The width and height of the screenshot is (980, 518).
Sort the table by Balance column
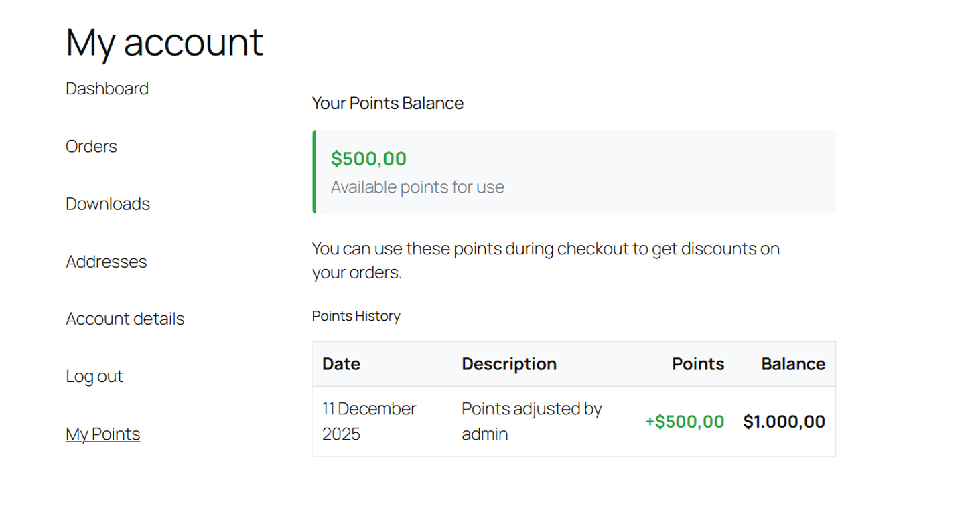tap(792, 363)
